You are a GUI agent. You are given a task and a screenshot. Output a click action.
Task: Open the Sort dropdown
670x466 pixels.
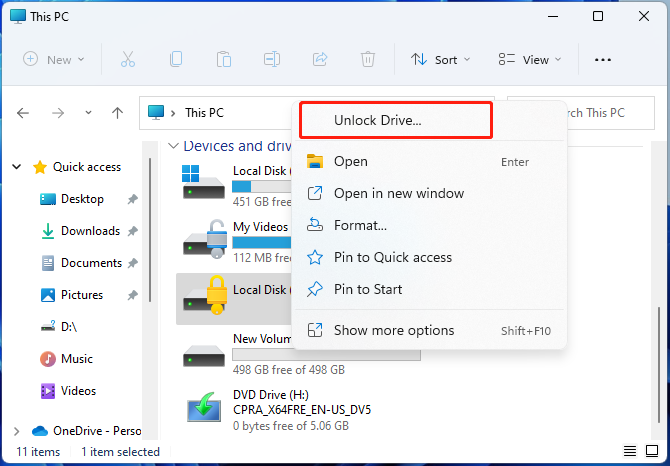pos(440,60)
